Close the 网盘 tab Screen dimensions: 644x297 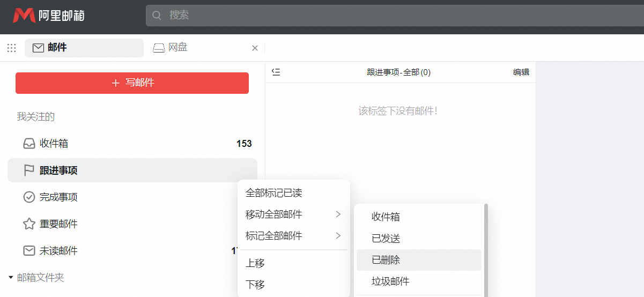pos(255,48)
